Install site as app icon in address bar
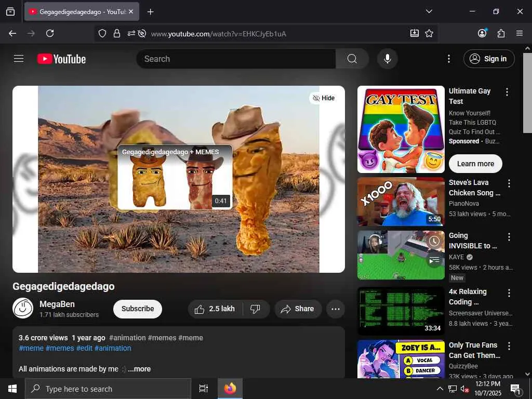This screenshot has height=399, width=532. 414,33
